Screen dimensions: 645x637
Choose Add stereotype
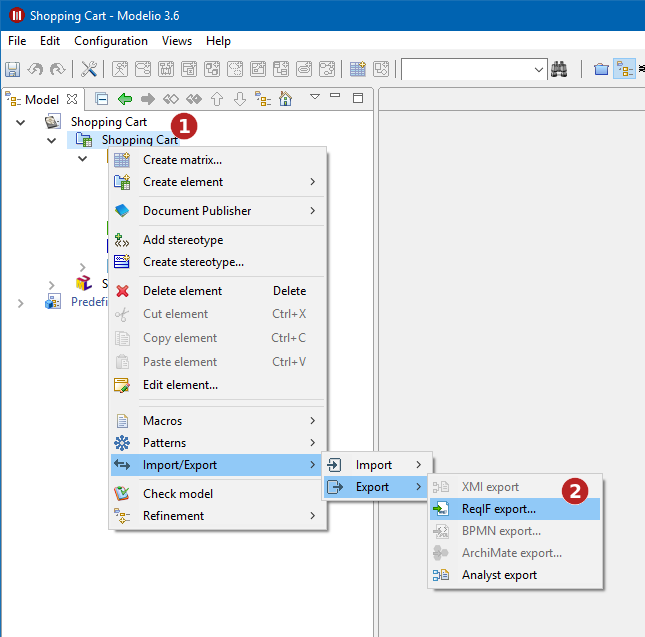pos(218,240)
